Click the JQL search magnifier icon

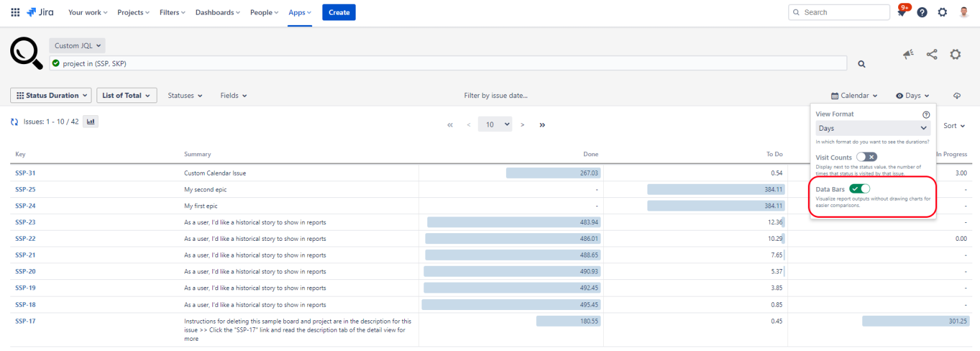pyautogui.click(x=862, y=64)
